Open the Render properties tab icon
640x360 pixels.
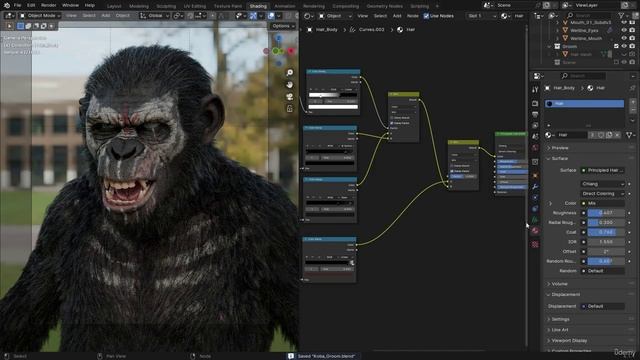[x=535, y=104]
